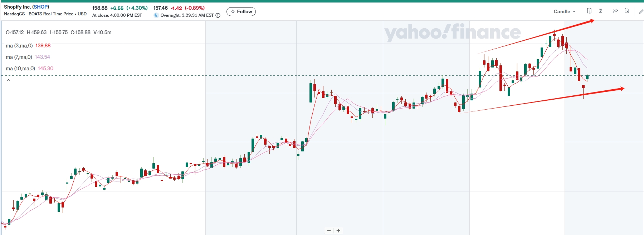Click the lower red trendline arrow
The width and height of the screenshot is (644, 235).
click(544, 100)
